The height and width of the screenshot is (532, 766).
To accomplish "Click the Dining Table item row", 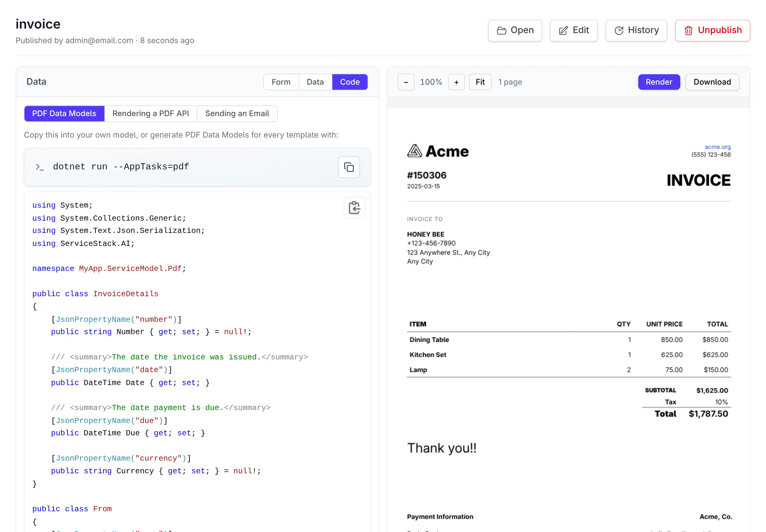I will click(569, 340).
